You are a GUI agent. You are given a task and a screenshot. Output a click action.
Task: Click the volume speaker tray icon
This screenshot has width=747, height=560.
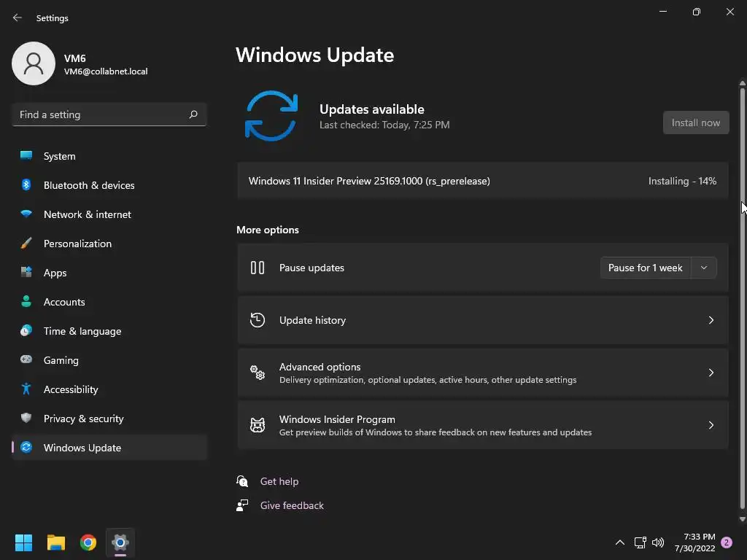[658, 542]
